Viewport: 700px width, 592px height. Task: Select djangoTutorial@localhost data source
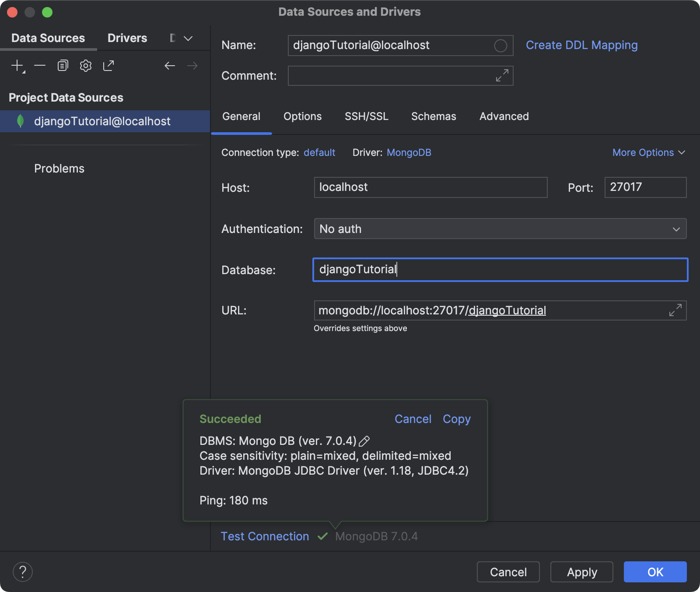coord(105,121)
